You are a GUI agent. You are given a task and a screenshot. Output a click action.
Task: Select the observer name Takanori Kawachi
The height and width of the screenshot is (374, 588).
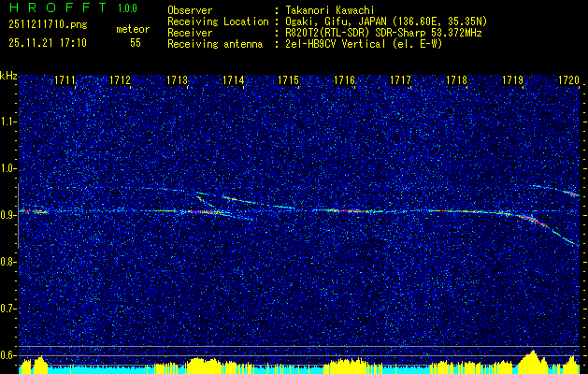(x=330, y=10)
